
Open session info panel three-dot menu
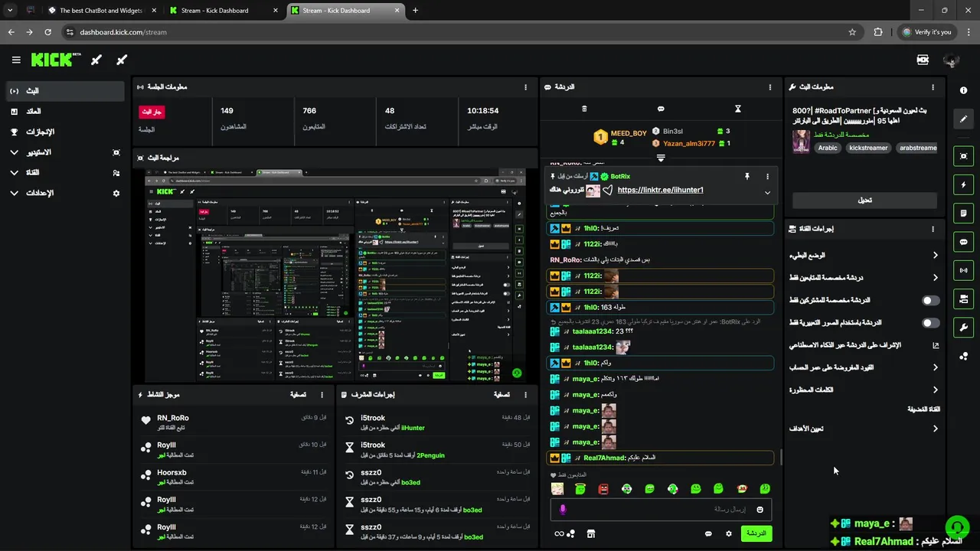pos(525,87)
